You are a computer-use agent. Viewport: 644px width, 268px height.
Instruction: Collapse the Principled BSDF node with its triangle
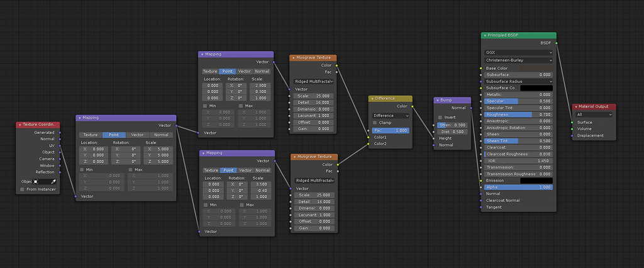[485, 35]
